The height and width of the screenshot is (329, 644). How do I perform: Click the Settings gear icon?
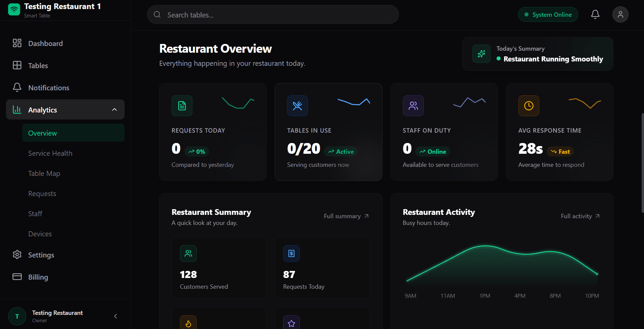pos(17,255)
